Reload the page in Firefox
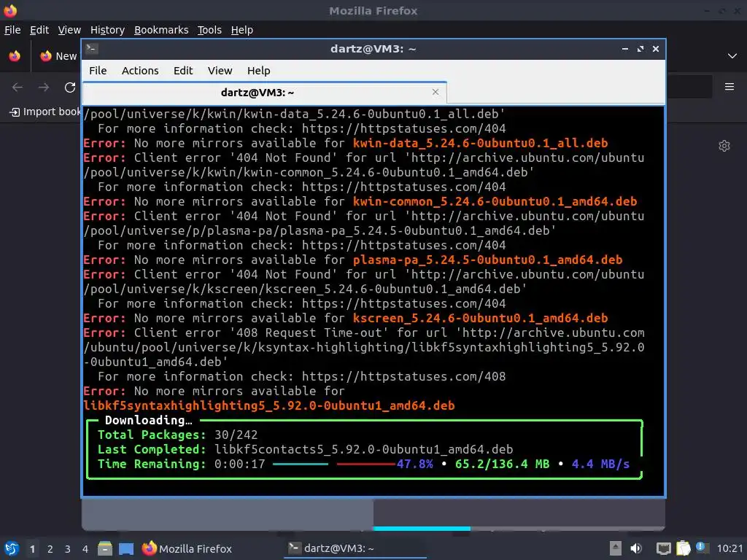The image size is (747, 560). [x=70, y=87]
